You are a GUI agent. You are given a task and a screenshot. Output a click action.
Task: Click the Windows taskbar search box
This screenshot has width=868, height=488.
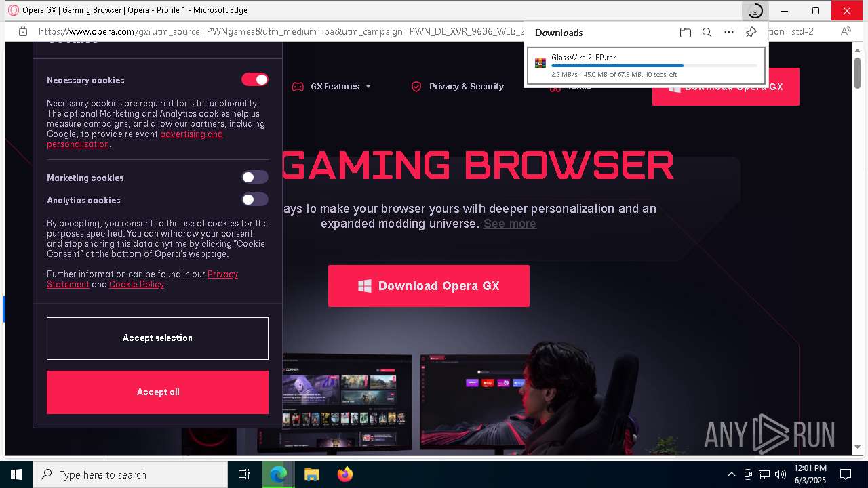pos(130,474)
